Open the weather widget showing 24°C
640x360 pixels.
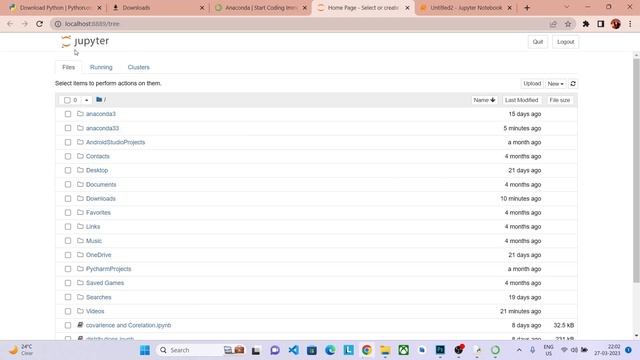(21, 350)
